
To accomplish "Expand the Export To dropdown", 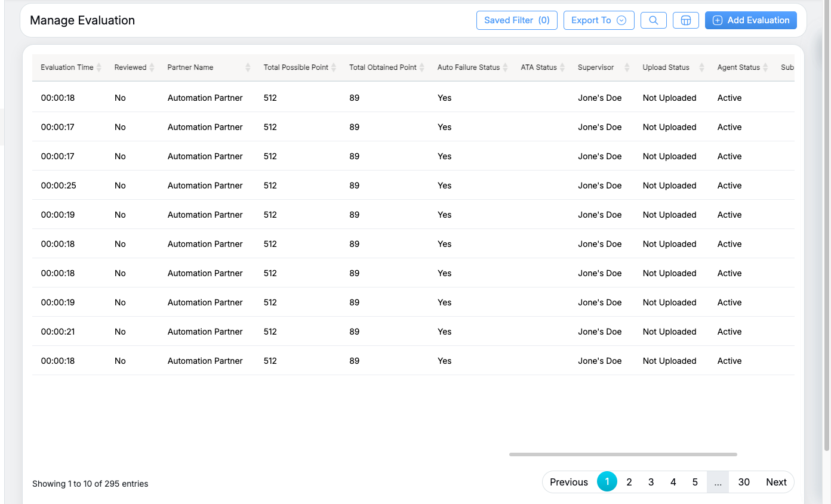I will pos(598,20).
